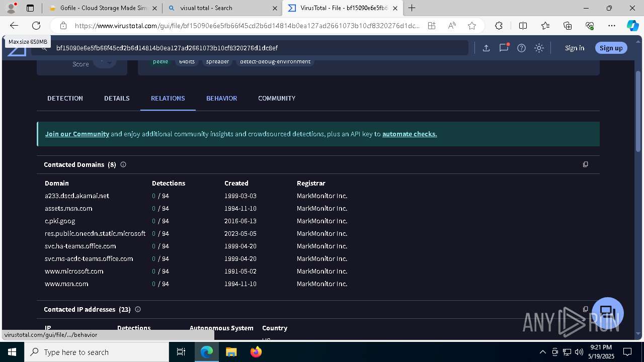Click the browser Back arrow
644x362 pixels.
click(x=14, y=26)
